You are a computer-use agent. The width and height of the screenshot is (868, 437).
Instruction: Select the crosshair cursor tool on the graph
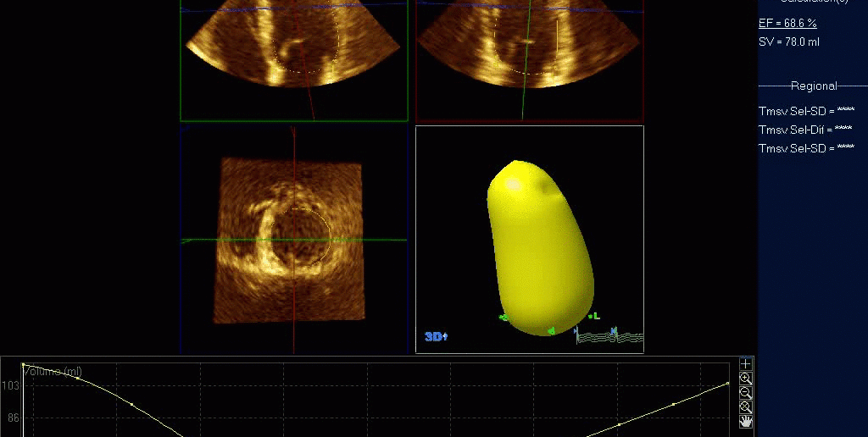tap(746, 364)
